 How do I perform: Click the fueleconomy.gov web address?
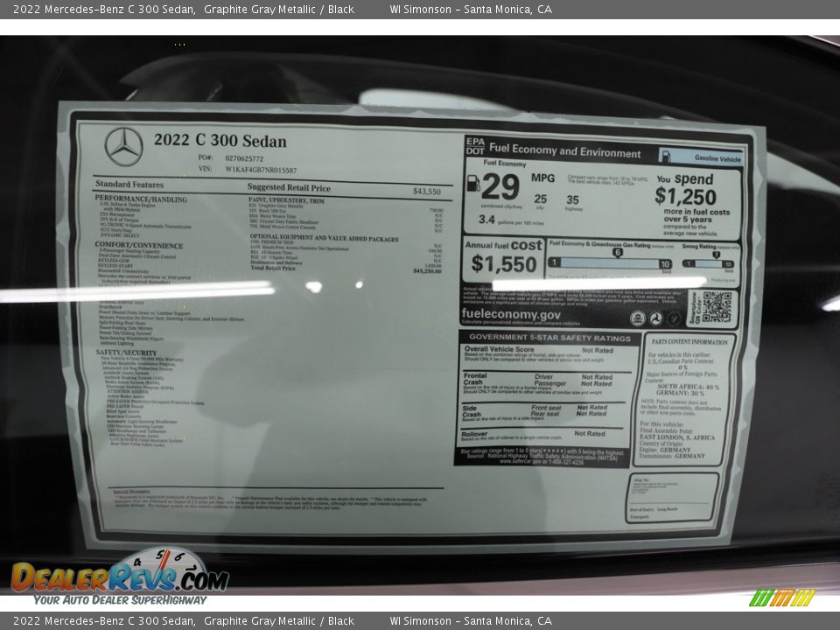coord(510,314)
